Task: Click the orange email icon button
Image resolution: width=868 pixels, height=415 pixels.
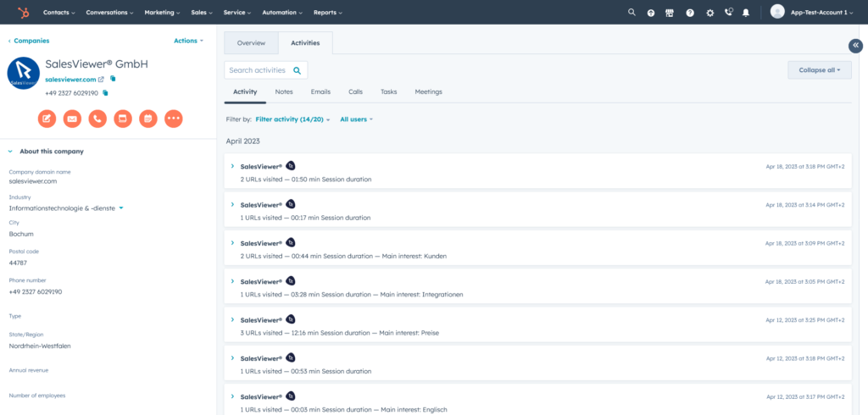Action: [72, 119]
